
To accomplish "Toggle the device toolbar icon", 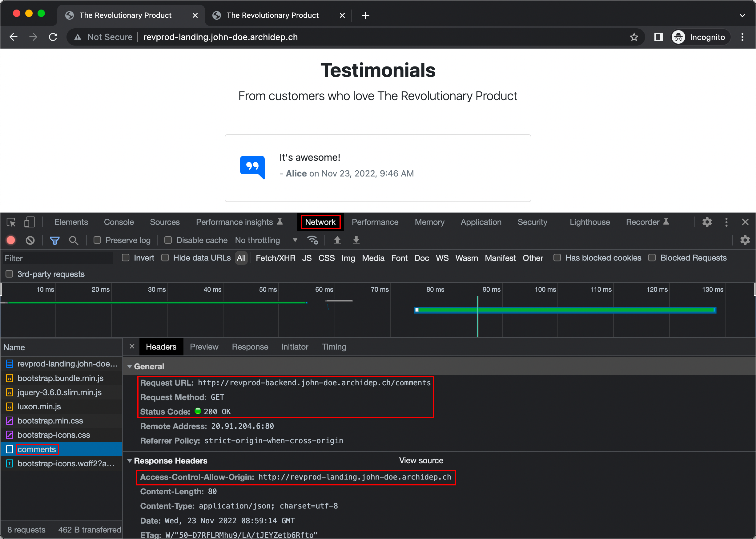I will (x=29, y=222).
